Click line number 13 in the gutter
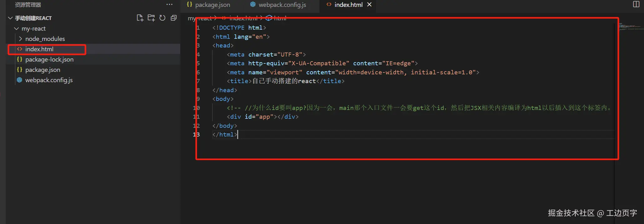Viewport: 644px width, 224px height. [196, 135]
